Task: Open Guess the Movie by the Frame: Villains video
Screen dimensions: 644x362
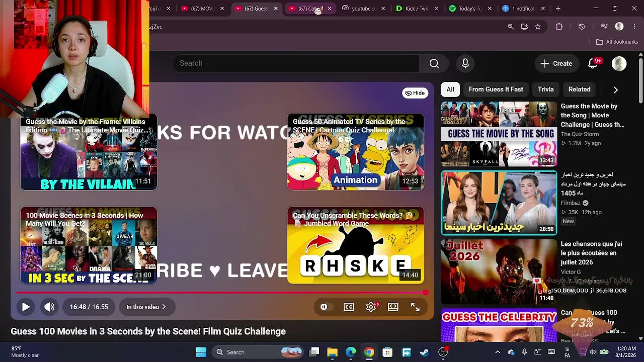Action: pyautogui.click(x=89, y=152)
